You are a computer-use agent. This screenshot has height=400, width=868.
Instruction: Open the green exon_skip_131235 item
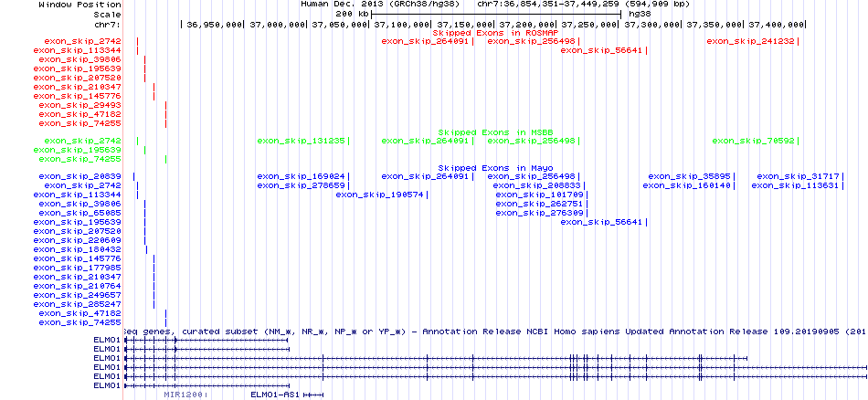[x=301, y=141]
